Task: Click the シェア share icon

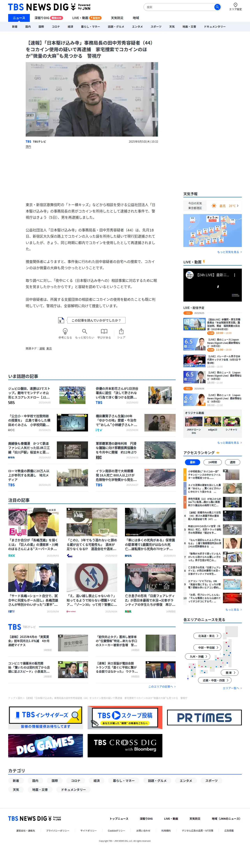Action: pyautogui.click(x=121, y=331)
